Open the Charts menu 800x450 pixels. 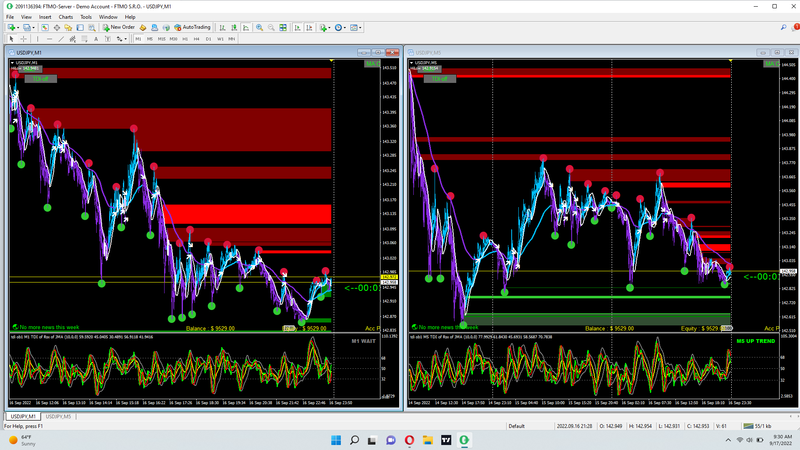tap(66, 17)
